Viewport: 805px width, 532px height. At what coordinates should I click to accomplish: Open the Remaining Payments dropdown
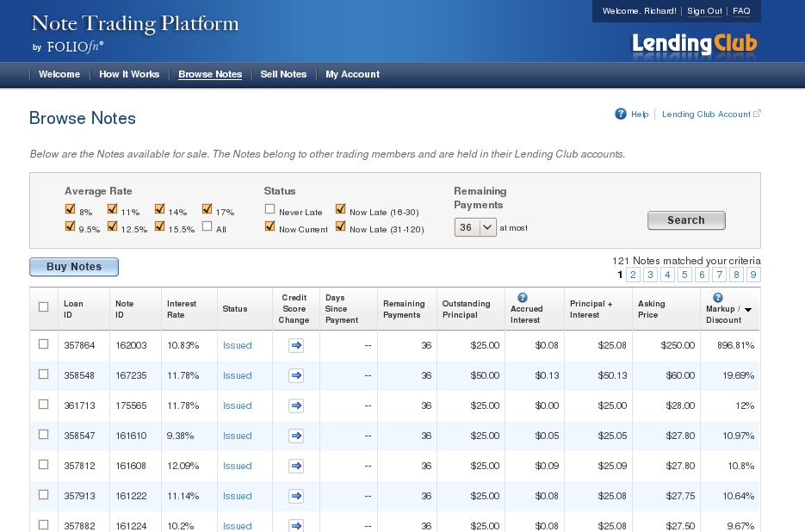click(x=475, y=227)
